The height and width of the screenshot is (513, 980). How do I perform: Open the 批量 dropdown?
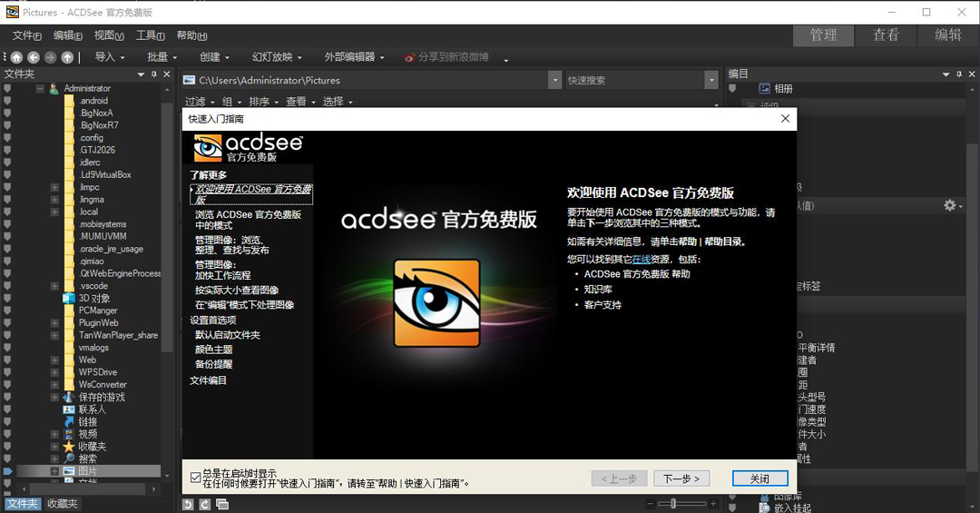click(162, 57)
